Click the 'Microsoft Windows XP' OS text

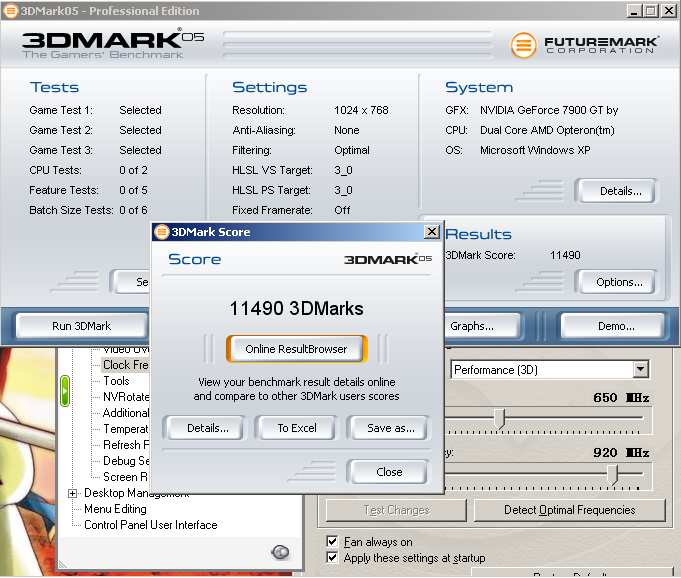coord(535,150)
